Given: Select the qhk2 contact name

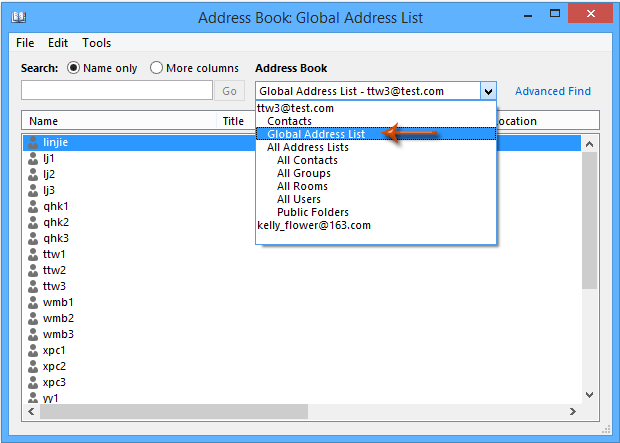Looking at the screenshot, I should [56, 222].
